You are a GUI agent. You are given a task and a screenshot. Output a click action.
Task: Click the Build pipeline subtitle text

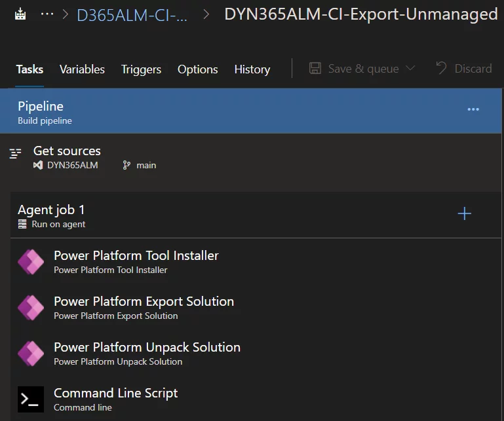tap(45, 121)
